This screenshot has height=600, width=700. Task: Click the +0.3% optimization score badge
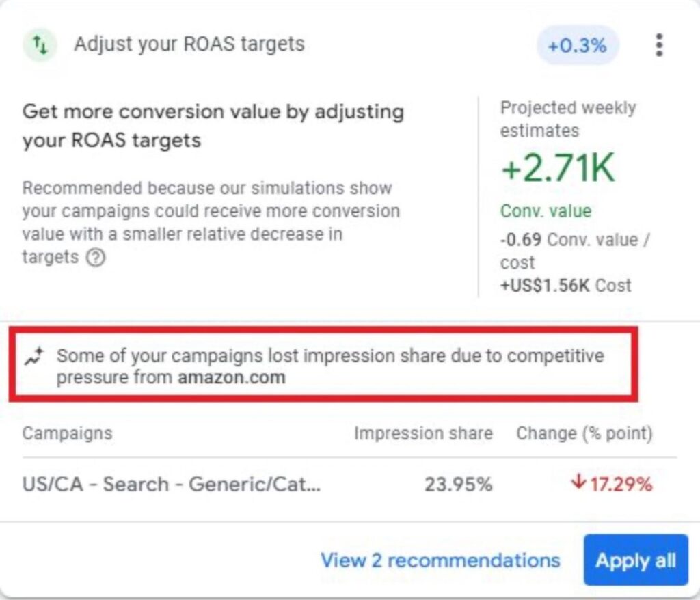click(x=577, y=46)
